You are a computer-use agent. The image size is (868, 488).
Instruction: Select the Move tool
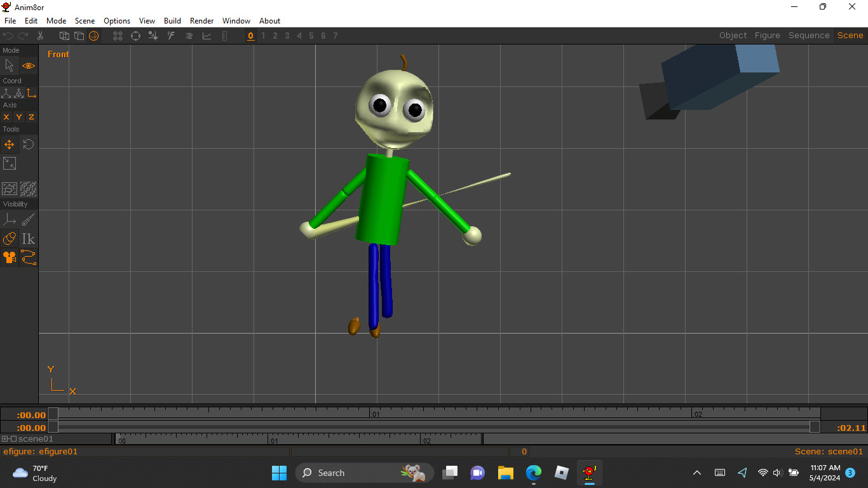(x=9, y=144)
